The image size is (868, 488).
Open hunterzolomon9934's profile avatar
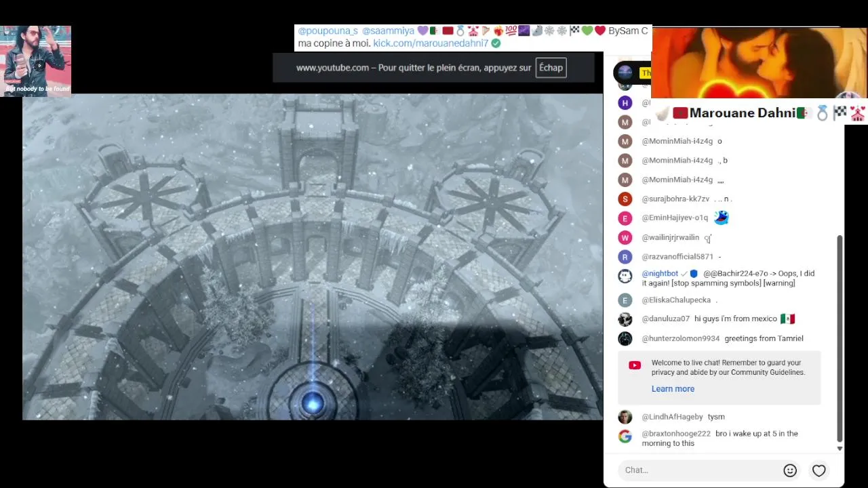(625, 338)
